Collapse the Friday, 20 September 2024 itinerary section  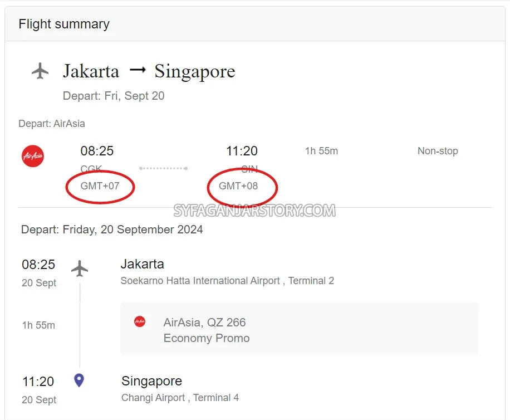click(112, 229)
